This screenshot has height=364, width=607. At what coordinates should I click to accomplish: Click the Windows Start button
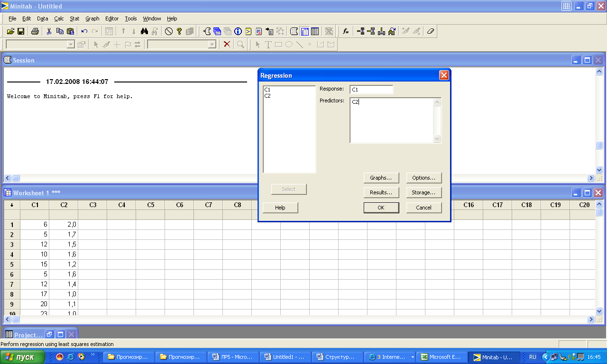[23, 357]
